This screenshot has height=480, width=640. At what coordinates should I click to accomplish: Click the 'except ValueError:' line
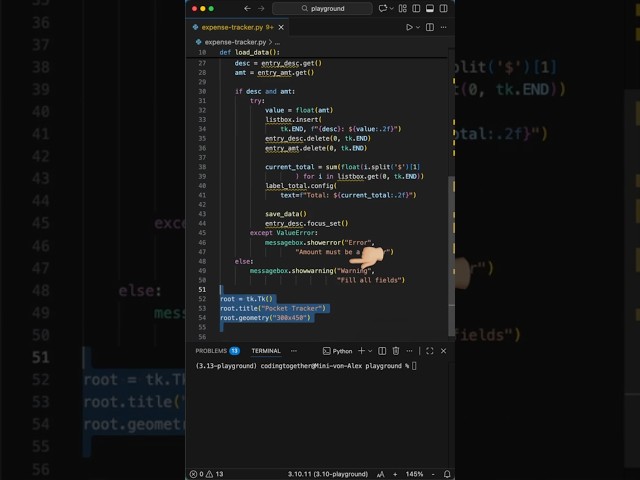click(x=284, y=233)
